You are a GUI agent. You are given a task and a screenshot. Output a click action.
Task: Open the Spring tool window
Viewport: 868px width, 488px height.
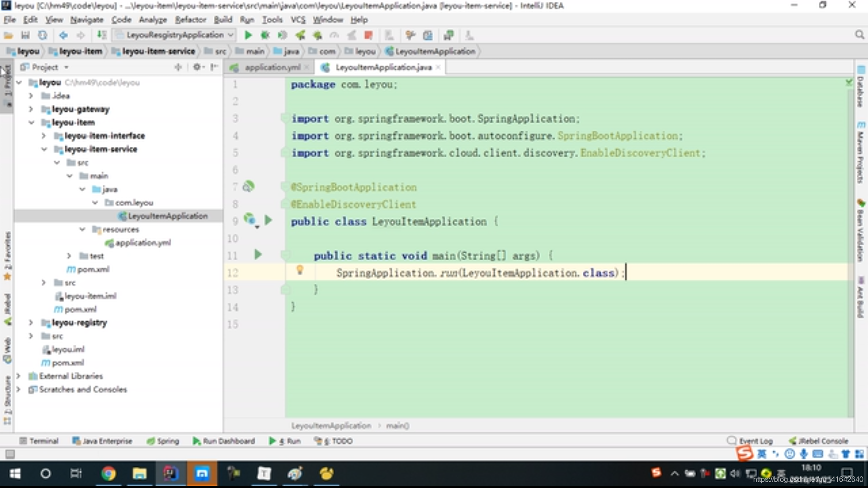(163, 441)
